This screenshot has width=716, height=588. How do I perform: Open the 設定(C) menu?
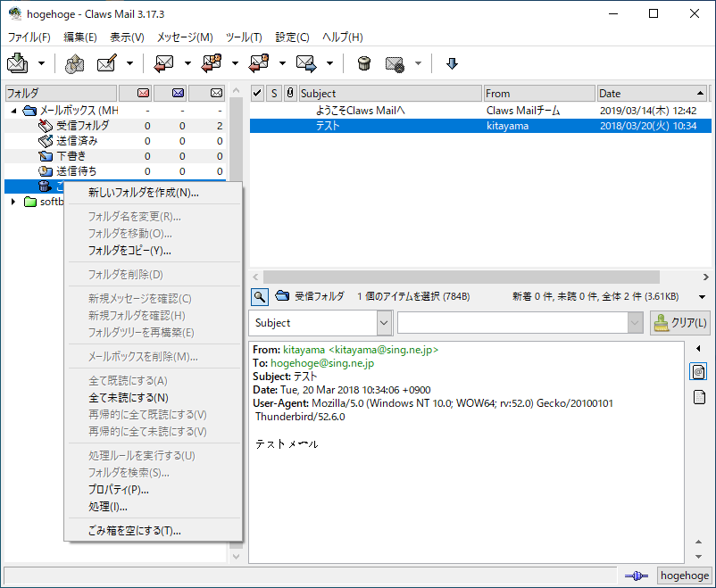pos(292,37)
